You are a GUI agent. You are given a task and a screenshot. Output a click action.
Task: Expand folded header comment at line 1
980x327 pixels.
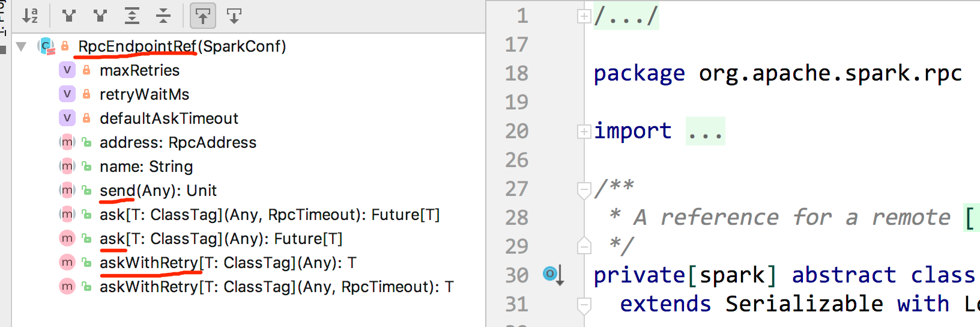(584, 16)
